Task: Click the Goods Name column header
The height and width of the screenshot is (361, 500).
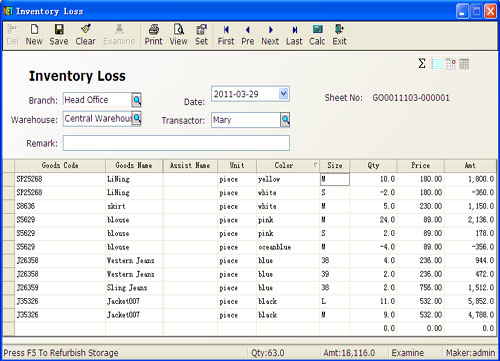Action: click(x=134, y=165)
